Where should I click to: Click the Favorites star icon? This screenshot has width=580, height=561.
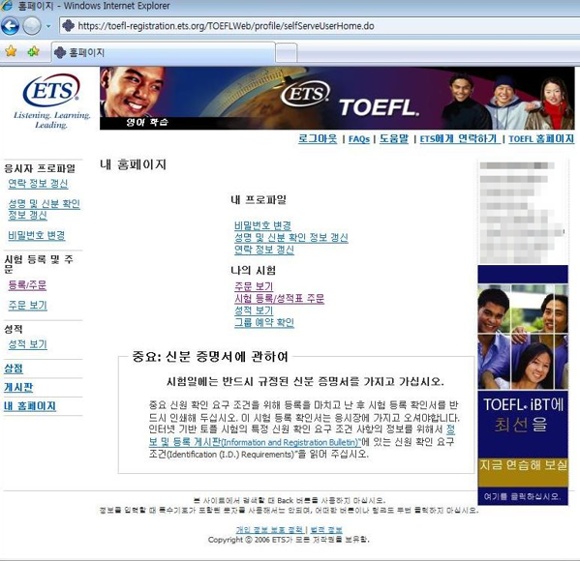point(11,51)
